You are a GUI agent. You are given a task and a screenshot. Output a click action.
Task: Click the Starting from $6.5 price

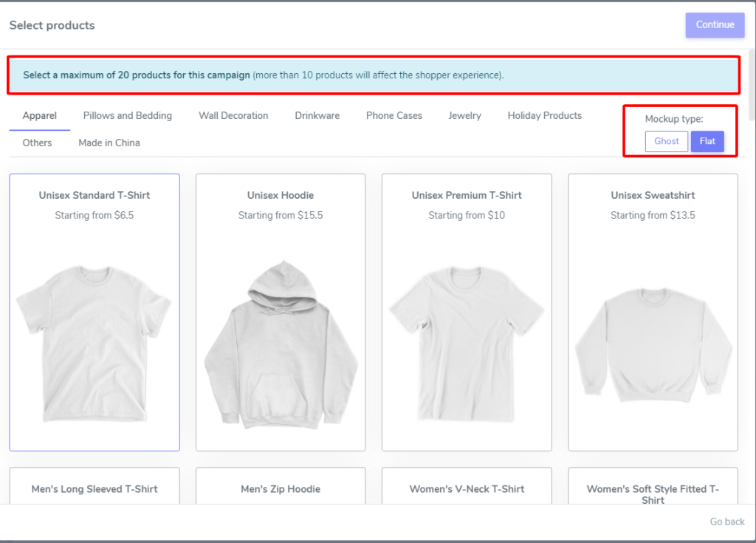(x=94, y=215)
